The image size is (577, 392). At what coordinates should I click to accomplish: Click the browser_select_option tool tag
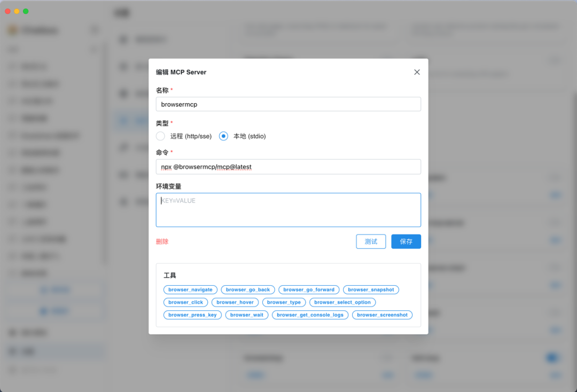pos(342,302)
